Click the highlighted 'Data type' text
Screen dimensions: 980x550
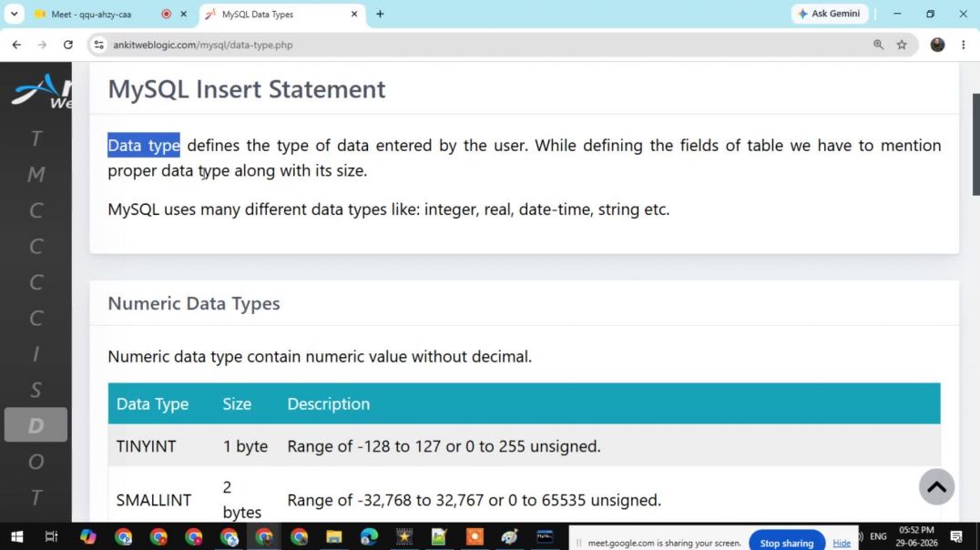[144, 146]
